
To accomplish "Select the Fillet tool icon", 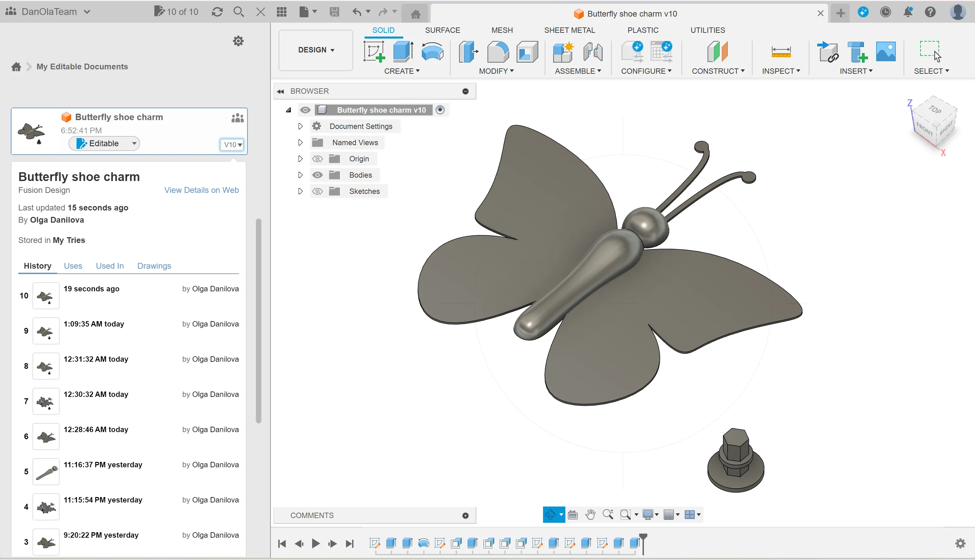I will (x=498, y=51).
